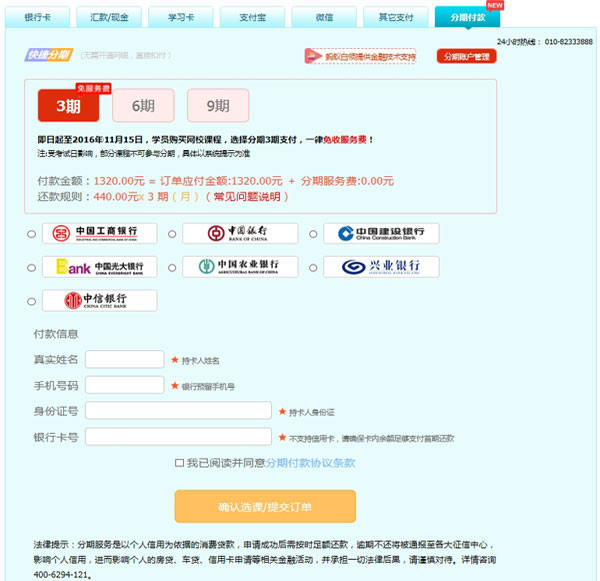Click the Bank of China logo
600x581 pixels.
click(240, 233)
